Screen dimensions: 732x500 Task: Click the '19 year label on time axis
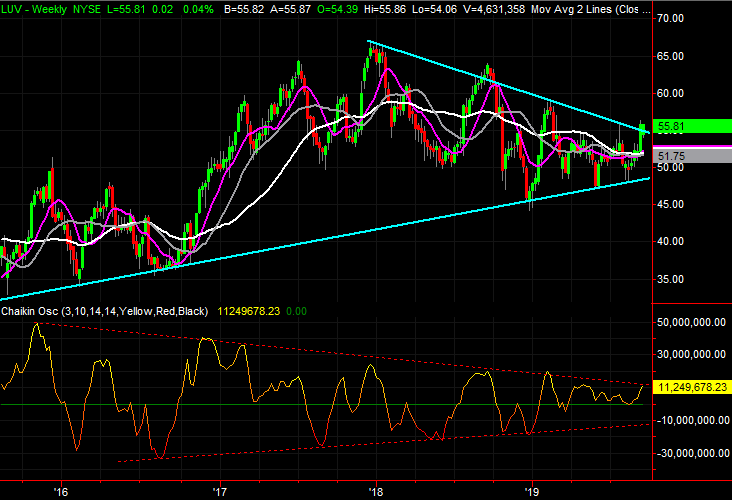pos(532,492)
